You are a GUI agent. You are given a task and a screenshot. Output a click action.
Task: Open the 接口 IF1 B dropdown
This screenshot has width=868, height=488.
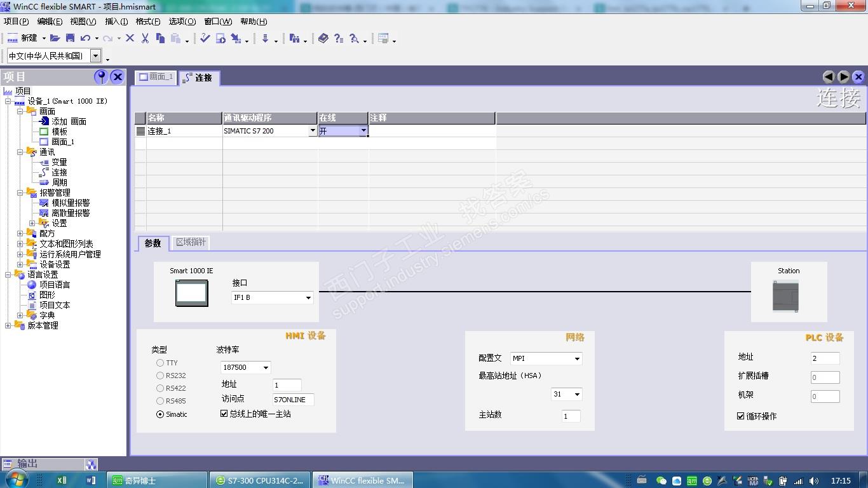pos(308,298)
